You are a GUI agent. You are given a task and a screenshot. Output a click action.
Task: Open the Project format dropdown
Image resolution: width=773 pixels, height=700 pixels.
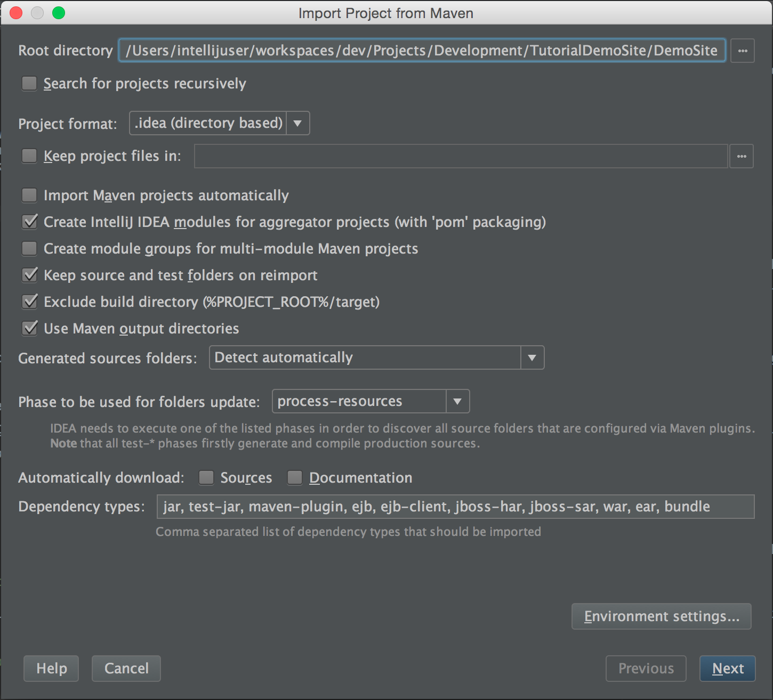297,123
